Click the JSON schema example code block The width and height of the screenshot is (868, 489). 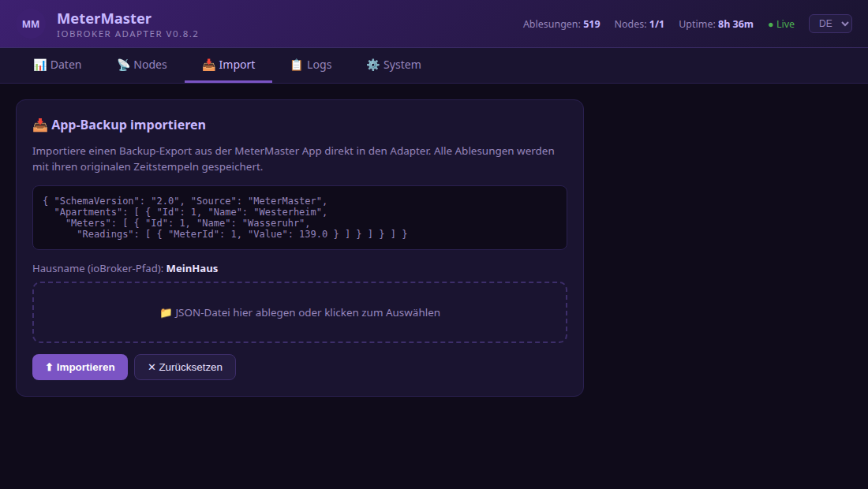tap(300, 218)
